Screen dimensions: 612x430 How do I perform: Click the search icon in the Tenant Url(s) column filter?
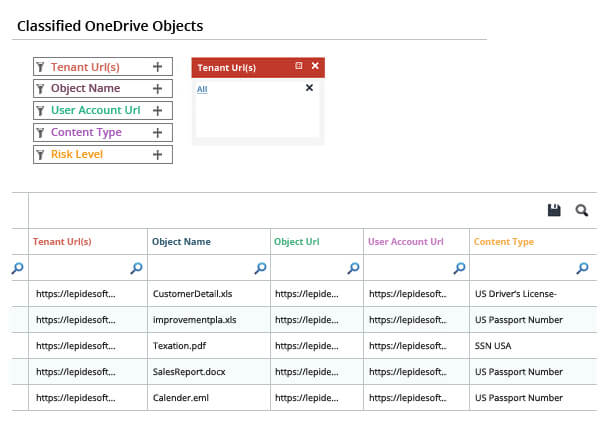point(136,268)
